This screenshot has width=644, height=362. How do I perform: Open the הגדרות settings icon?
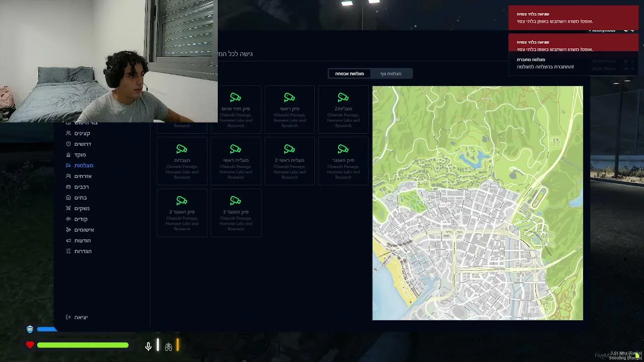68,251
